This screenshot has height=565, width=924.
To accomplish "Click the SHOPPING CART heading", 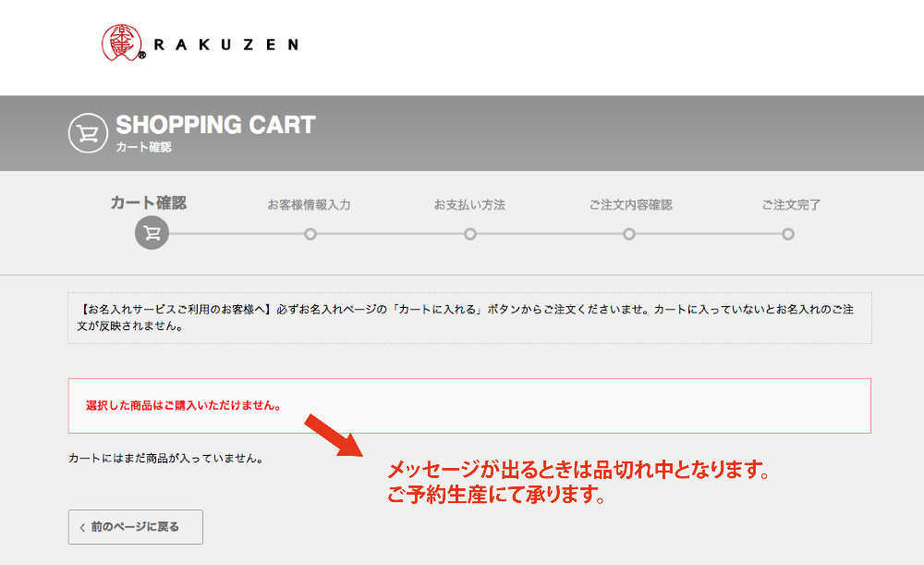I will click(215, 125).
